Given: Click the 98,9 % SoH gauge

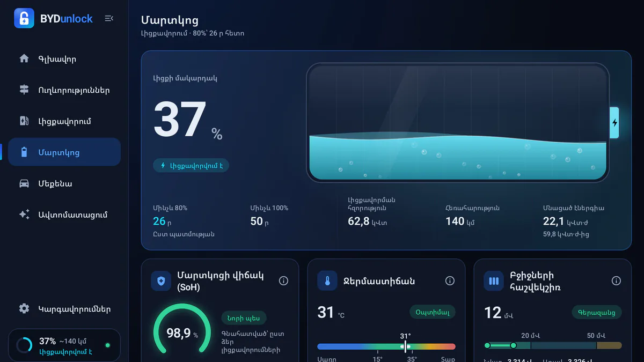Looking at the screenshot, I should pyautogui.click(x=182, y=333).
